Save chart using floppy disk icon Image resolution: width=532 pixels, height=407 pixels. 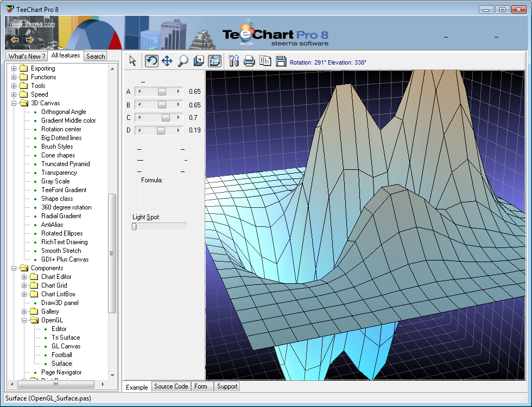click(x=281, y=61)
